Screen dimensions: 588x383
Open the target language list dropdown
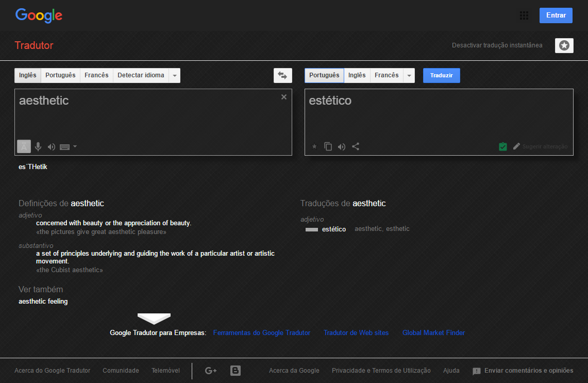(409, 75)
